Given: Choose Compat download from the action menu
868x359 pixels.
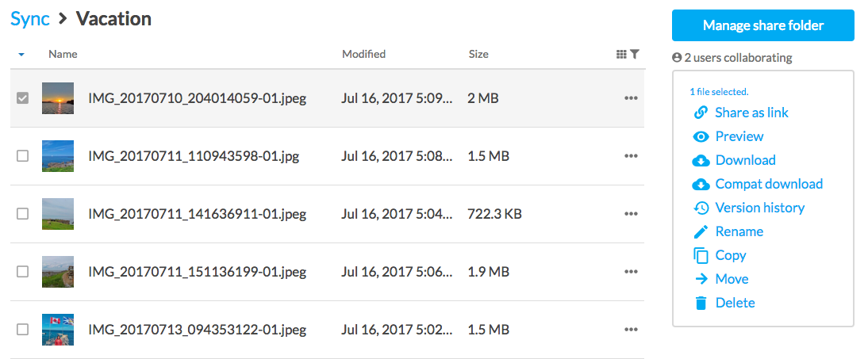Looking at the screenshot, I should pyautogui.click(x=768, y=184).
